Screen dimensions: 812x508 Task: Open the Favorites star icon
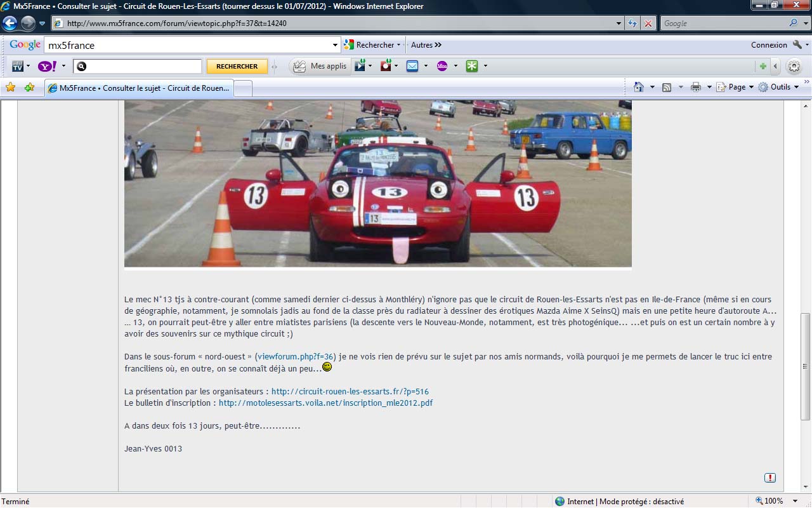point(10,88)
